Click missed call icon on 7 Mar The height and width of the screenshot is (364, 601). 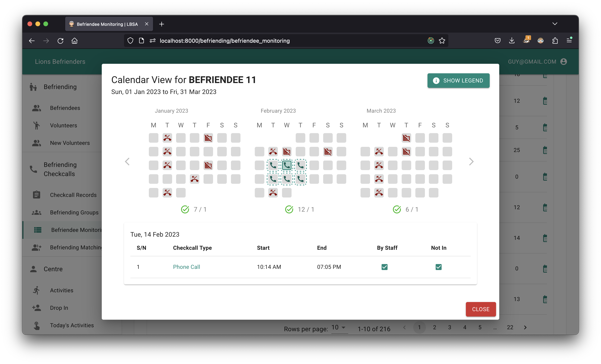pos(379,152)
